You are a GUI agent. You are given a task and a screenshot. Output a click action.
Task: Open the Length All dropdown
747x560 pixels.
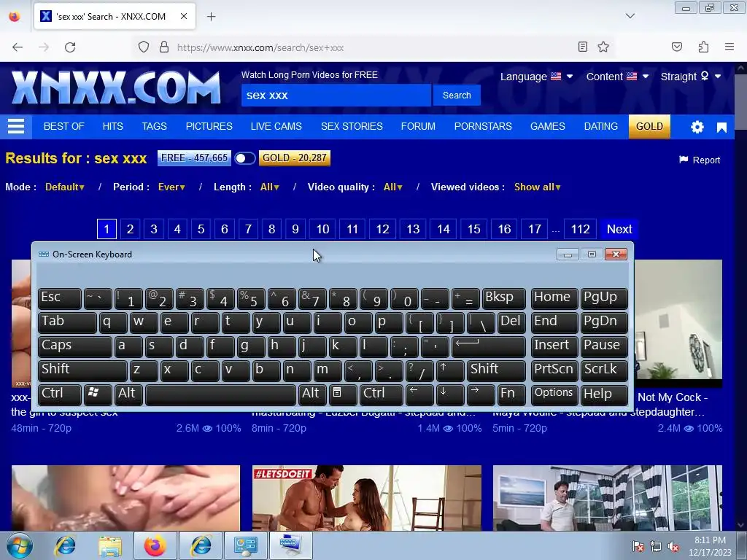click(x=270, y=187)
